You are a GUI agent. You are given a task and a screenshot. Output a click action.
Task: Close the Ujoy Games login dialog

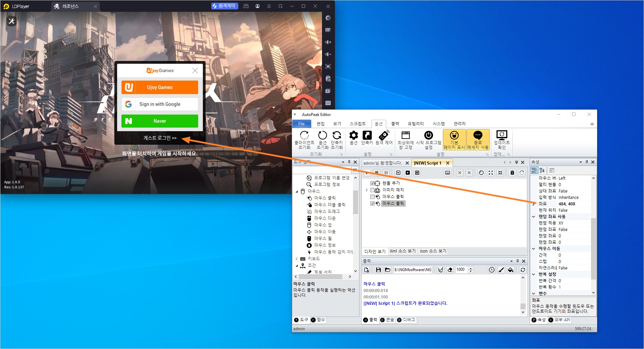pos(195,70)
